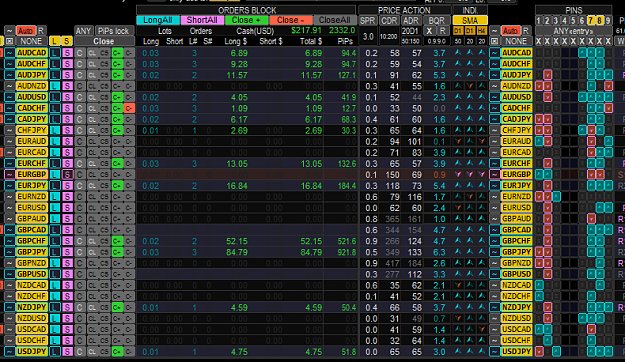This screenshot has height=362, width=625.
Task: Click X button under BQR header
Action: (x=429, y=31)
